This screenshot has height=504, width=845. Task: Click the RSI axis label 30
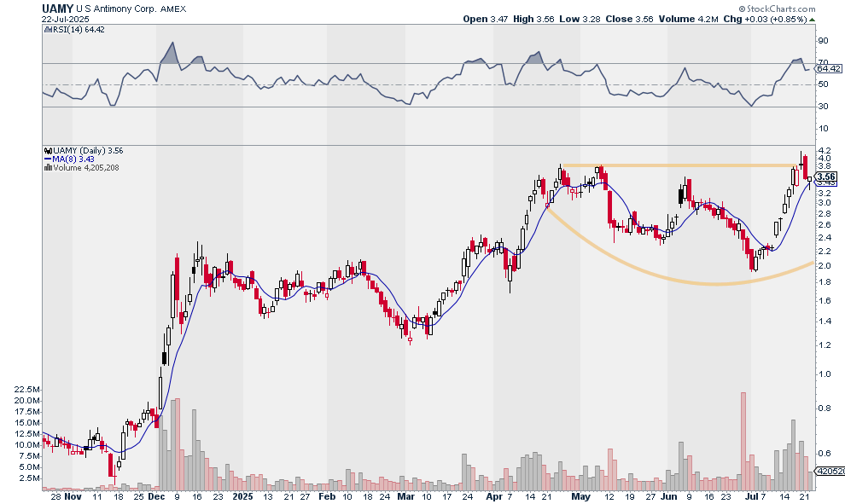pyautogui.click(x=823, y=106)
